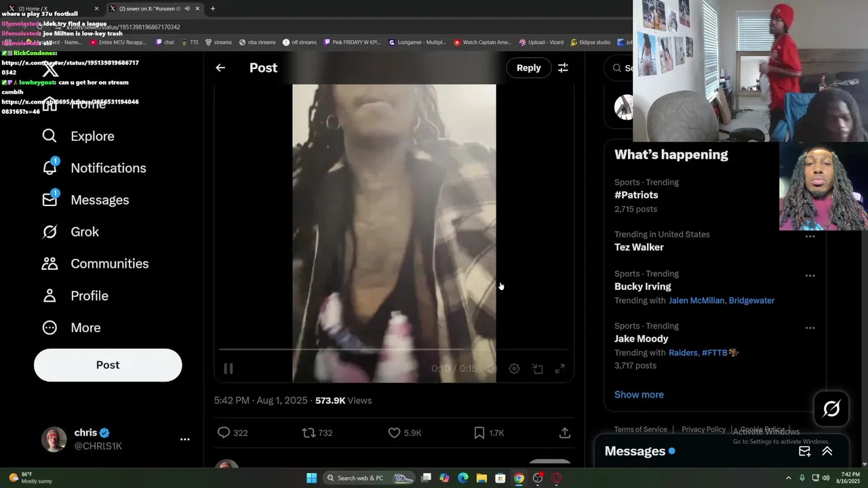This screenshot has height=488, width=868.
Task: Click Show more under What's happening
Action: pyautogui.click(x=639, y=394)
